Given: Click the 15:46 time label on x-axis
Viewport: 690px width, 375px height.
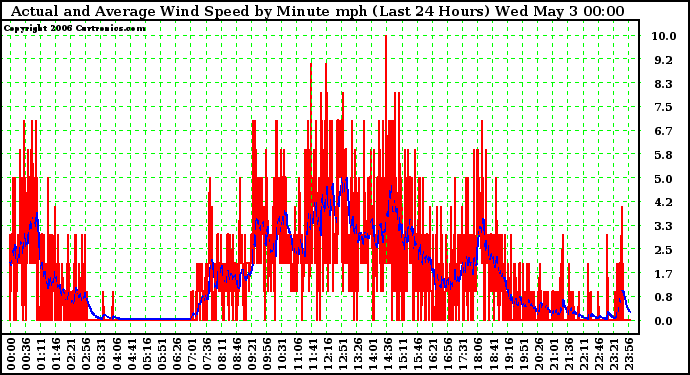Looking at the screenshot, I should click(418, 354).
